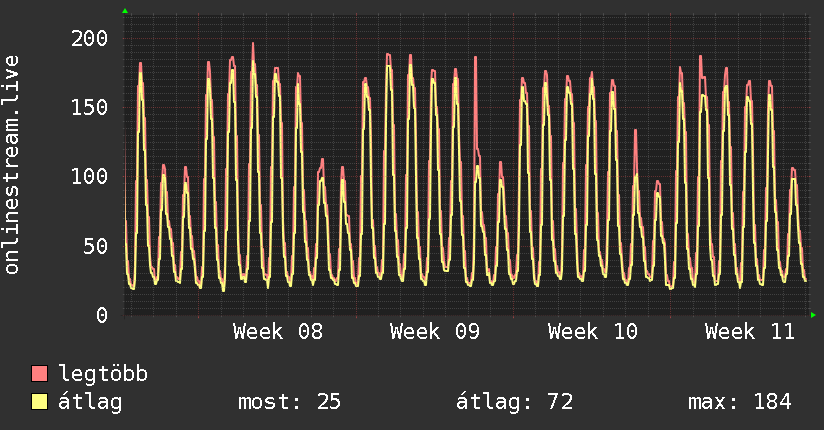Image resolution: width=824 pixels, height=430 pixels.
Task: Click the 'Week 10' axis label
Action: point(592,332)
